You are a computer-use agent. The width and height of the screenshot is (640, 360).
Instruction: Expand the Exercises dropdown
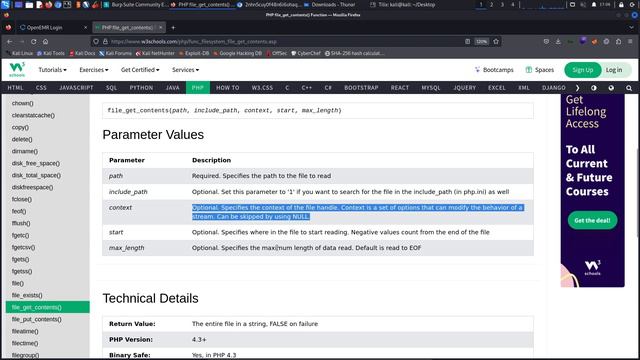[x=94, y=70]
